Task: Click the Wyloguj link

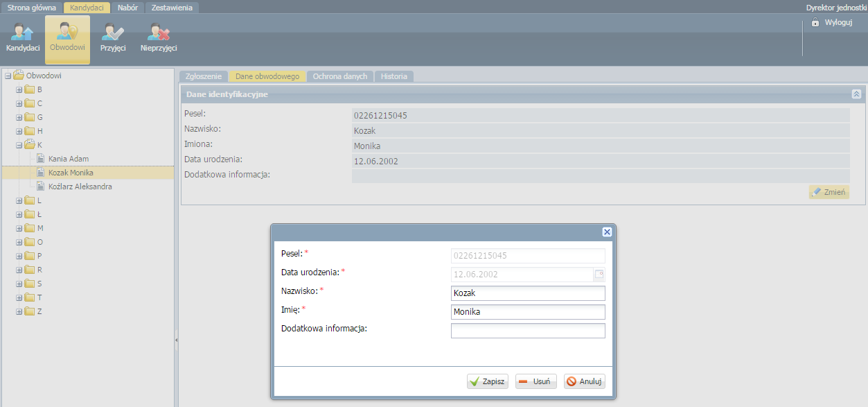Action: (x=838, y=23)
